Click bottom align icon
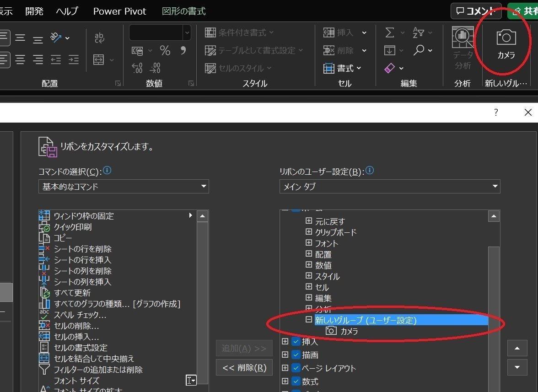Screen dimensions: 538x392 pos(38,39)
